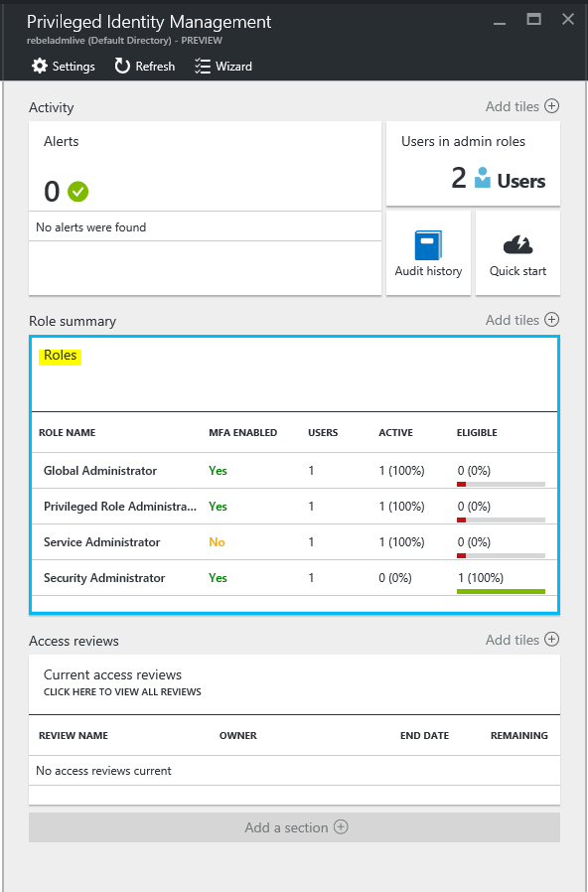Click the MFA ENABLED column header

242,433
